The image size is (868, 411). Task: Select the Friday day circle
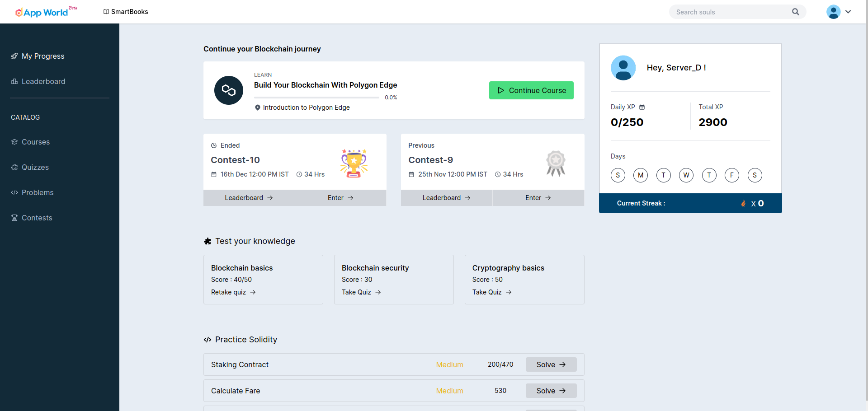[732, 175]
